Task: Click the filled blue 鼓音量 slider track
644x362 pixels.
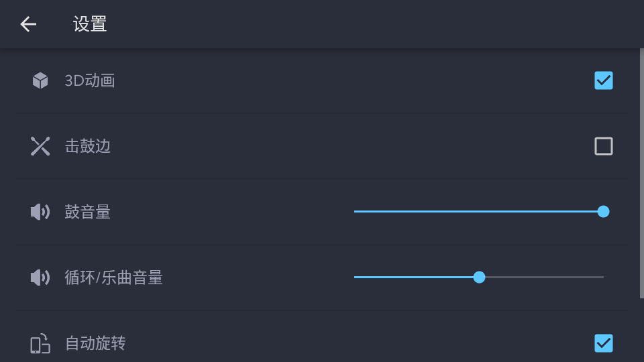Action: tap(470, 212)
